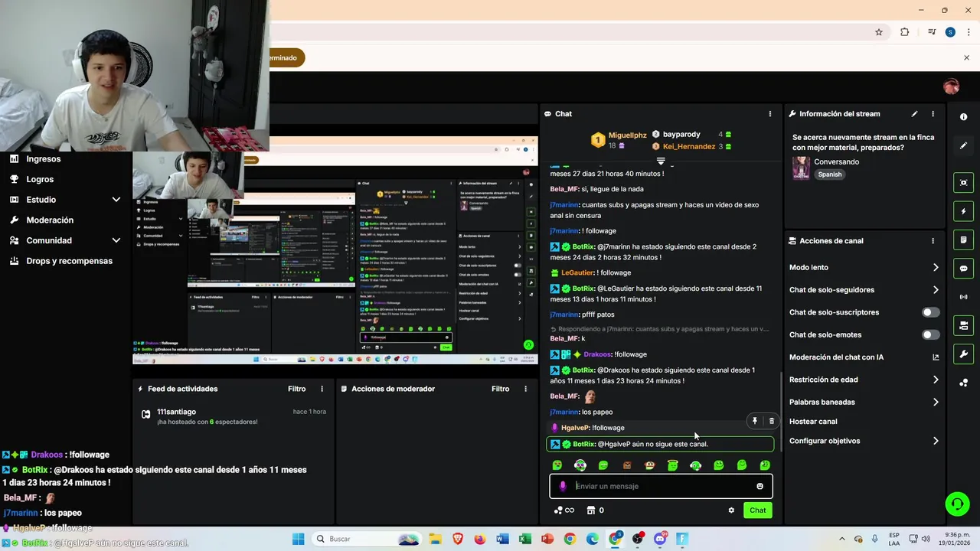Dismiss the notification bar with X
This screenshot has height=551, width=980.
tap(966, 57)
